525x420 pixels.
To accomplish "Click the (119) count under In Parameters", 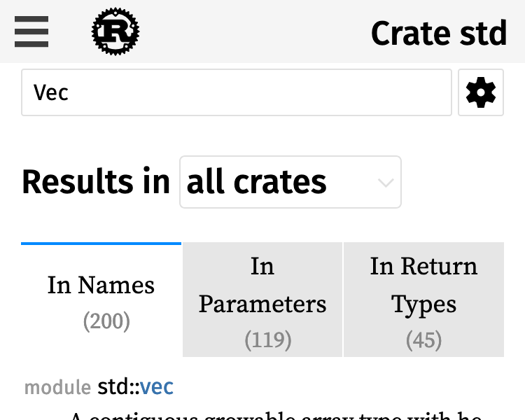I will (267, 340).
